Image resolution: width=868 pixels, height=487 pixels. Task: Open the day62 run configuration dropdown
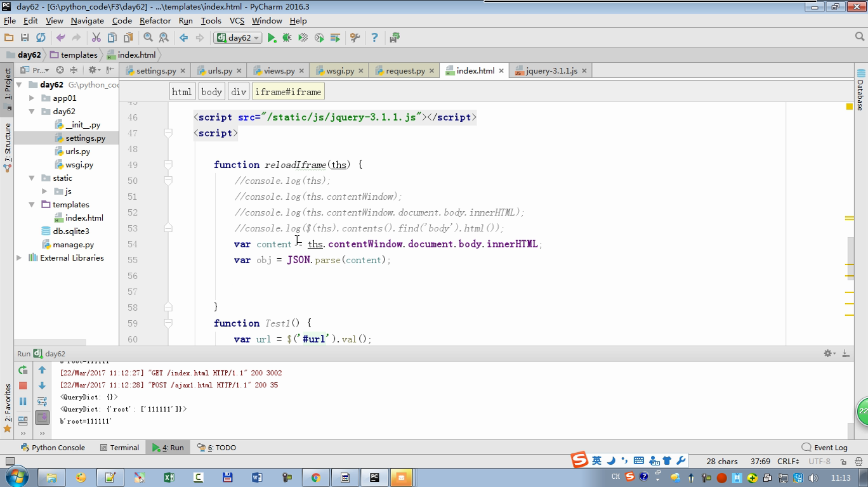tap(238, 38)
